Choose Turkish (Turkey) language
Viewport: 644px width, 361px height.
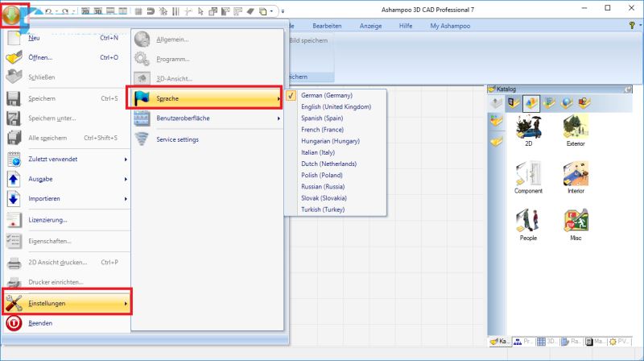(x=336, y=210)
